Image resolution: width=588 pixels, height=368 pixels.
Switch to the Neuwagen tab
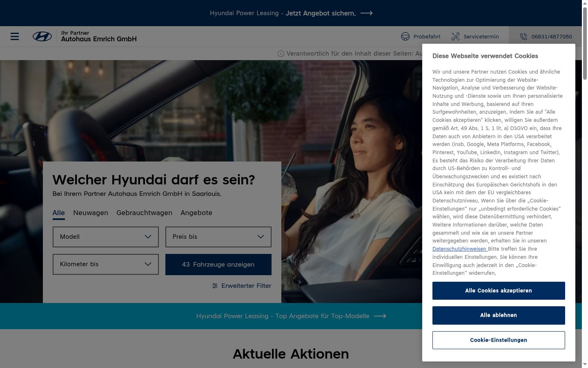[91, 213]
